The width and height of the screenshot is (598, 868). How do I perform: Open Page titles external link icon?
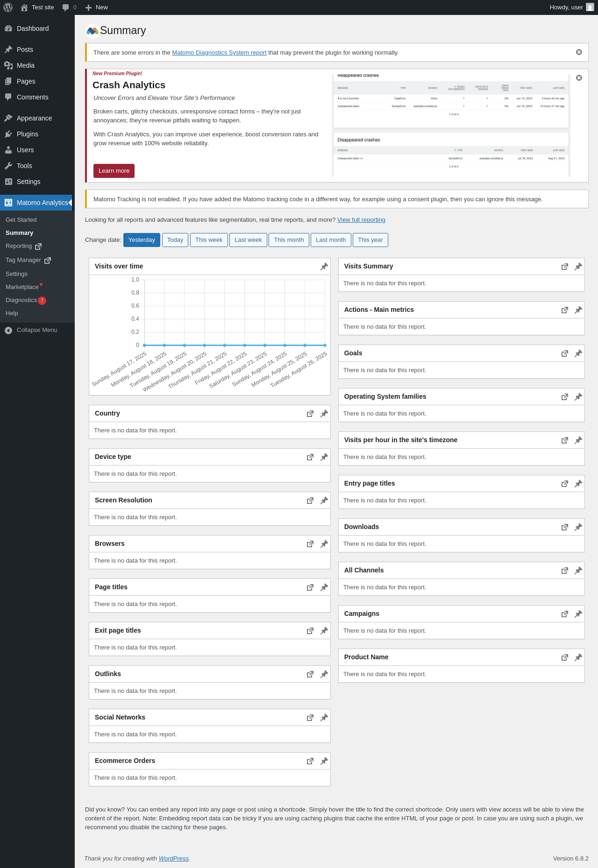click(x=310, y=587)
